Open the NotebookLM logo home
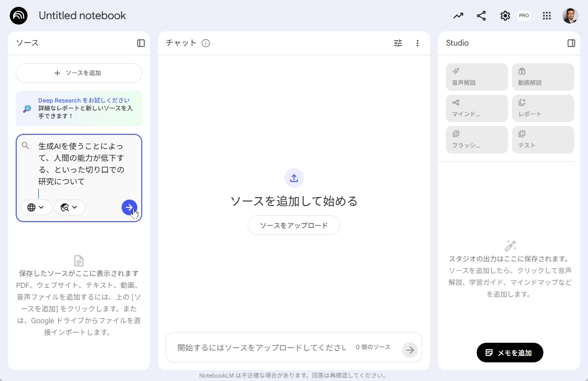Image resolution: width=588 pixels, height=381 pixels. 19,15
